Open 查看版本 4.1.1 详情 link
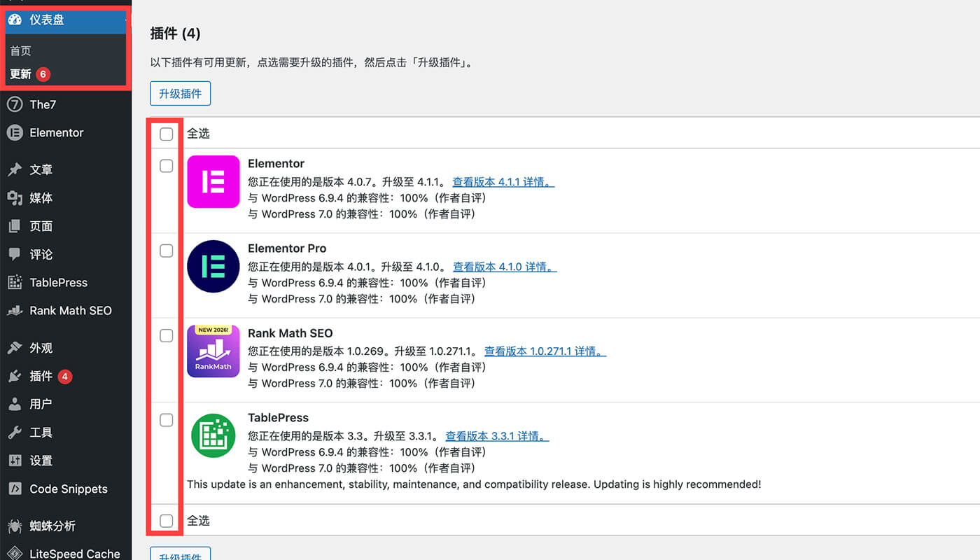Image resolution: width=980 pixels, height=560 pixels. coord(504,182)
